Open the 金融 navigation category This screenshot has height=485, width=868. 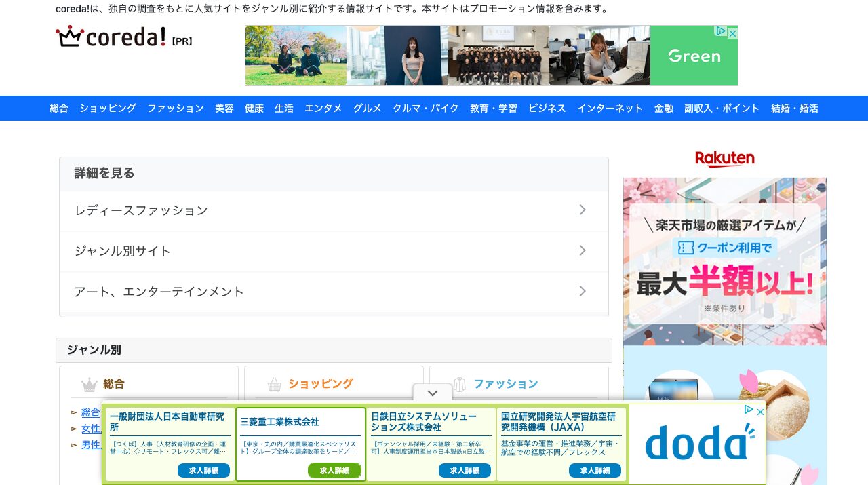(x=663, y=108)
